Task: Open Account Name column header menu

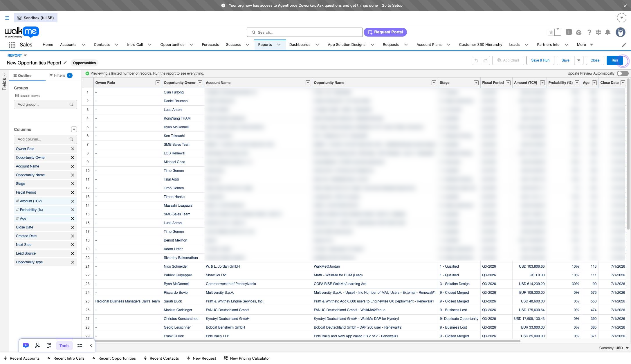Action: (308, 83)
